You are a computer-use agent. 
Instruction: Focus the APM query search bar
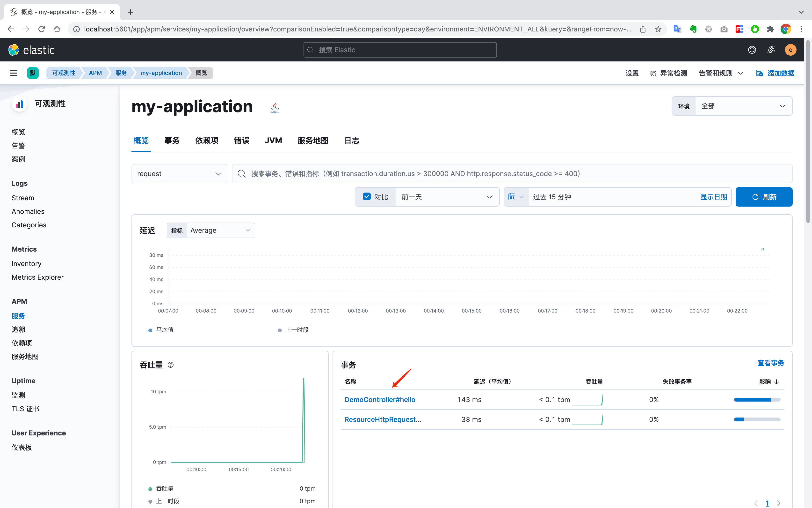[x=512, y=174]
